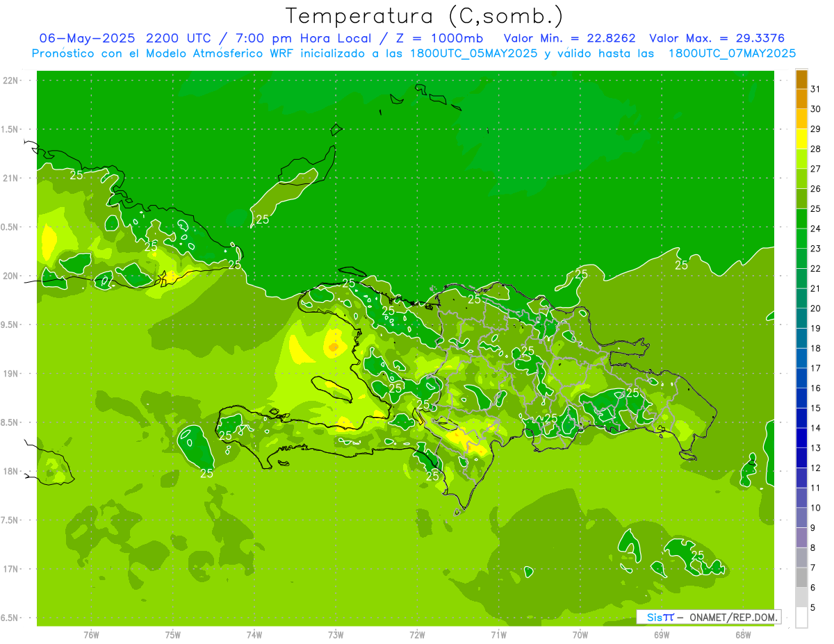Click the legend value "5"
This screenshot has height=644, width=834.
(x=813, y=608)
